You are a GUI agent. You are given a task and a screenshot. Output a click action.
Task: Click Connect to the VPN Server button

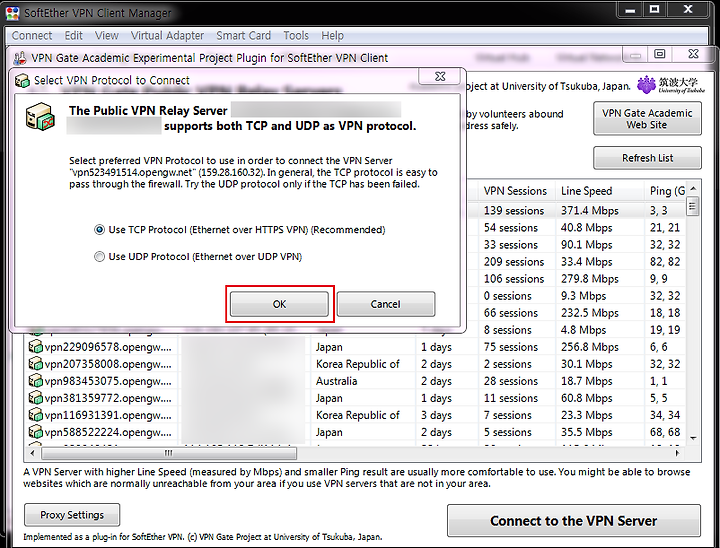pyautogui.click(x=574, y=520)
